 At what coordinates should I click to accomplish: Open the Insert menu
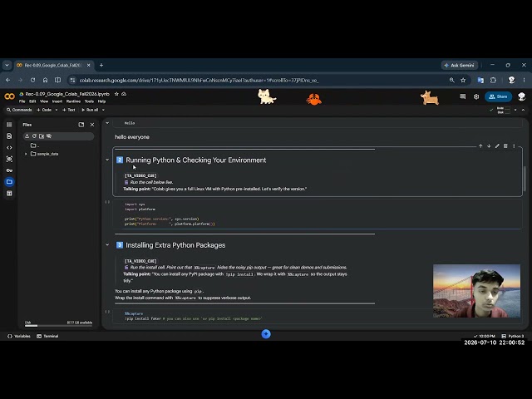pyautogui.click(x=57, y=101)
